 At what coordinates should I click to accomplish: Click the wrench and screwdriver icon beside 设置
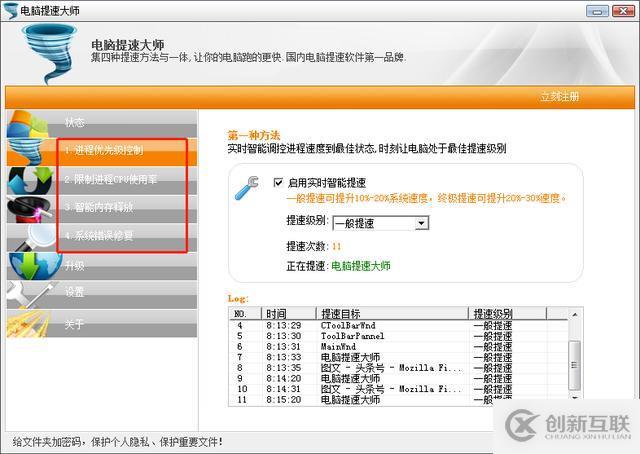(x=31, y=294)
